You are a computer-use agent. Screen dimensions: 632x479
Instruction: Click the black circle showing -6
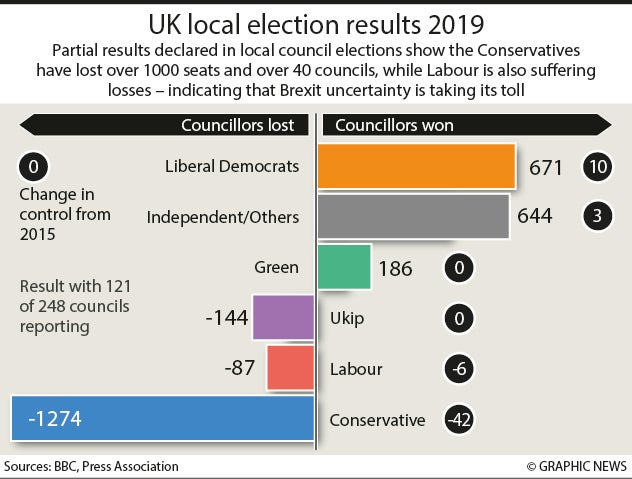460,369
